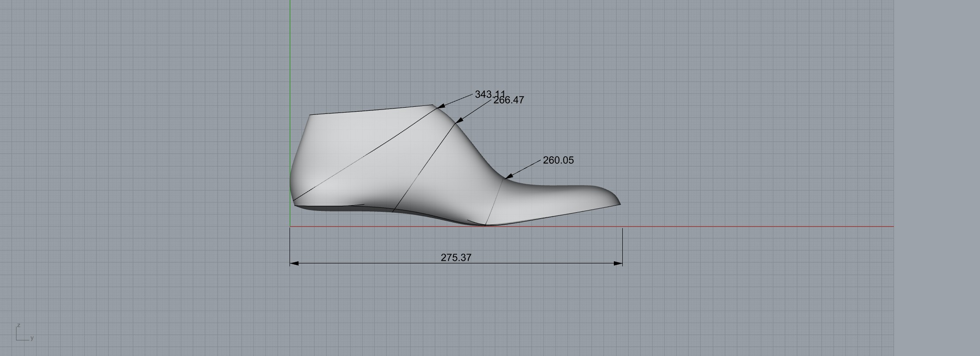This screenshot has height=356, width=980.
Task: Click the rounded heel of the shoe last
Action: point(292,178)
